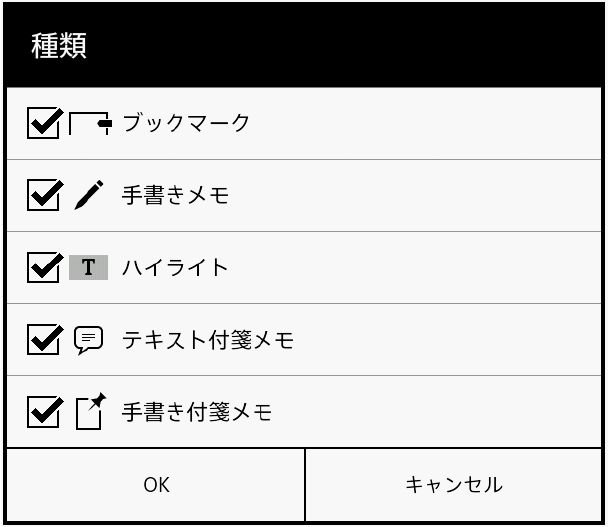Click the pencil icon for handwritten memo
This screenshot has height=527, width=608.
click(89, 195)
